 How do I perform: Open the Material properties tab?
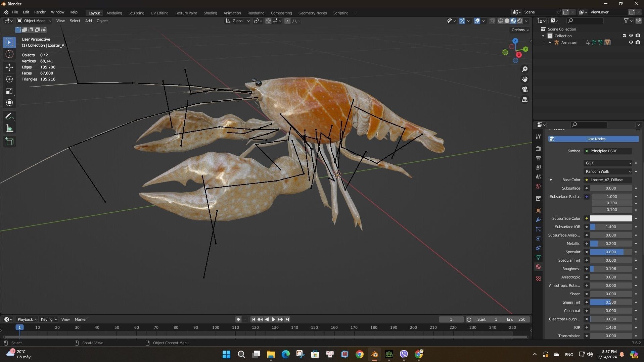pyautogui.click(x=538, y=267)
